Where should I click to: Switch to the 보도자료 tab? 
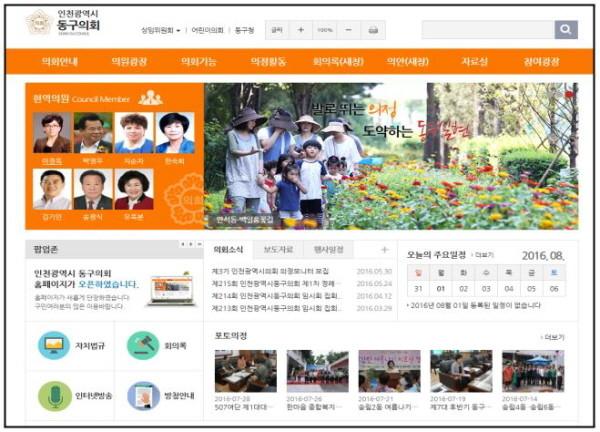(278, 250)
